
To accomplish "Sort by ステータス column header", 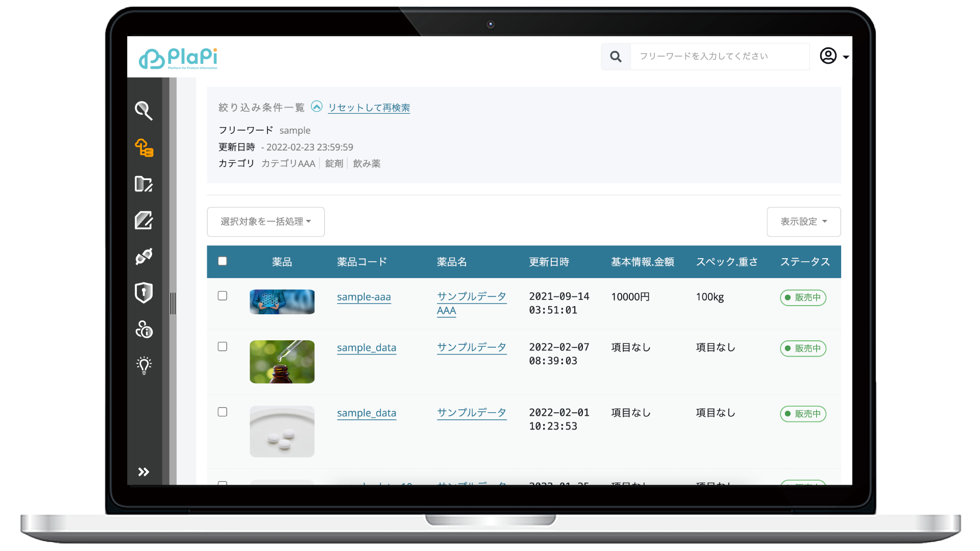I will [805, 262].
